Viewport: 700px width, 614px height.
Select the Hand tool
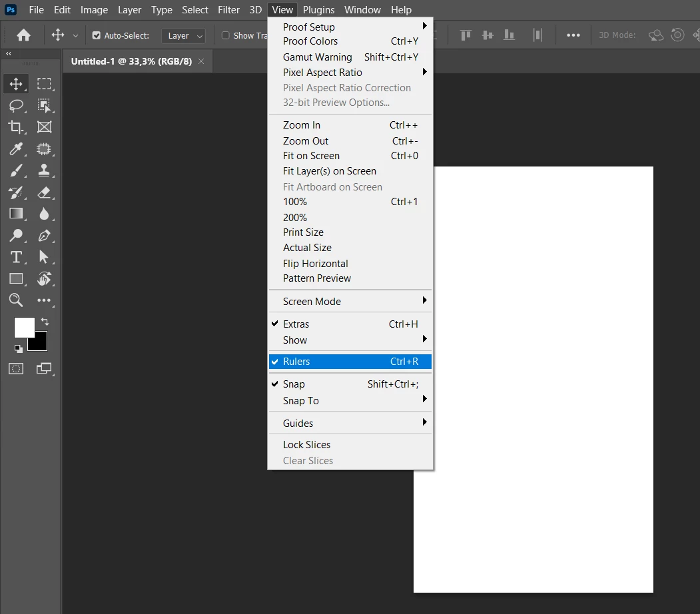44,279
